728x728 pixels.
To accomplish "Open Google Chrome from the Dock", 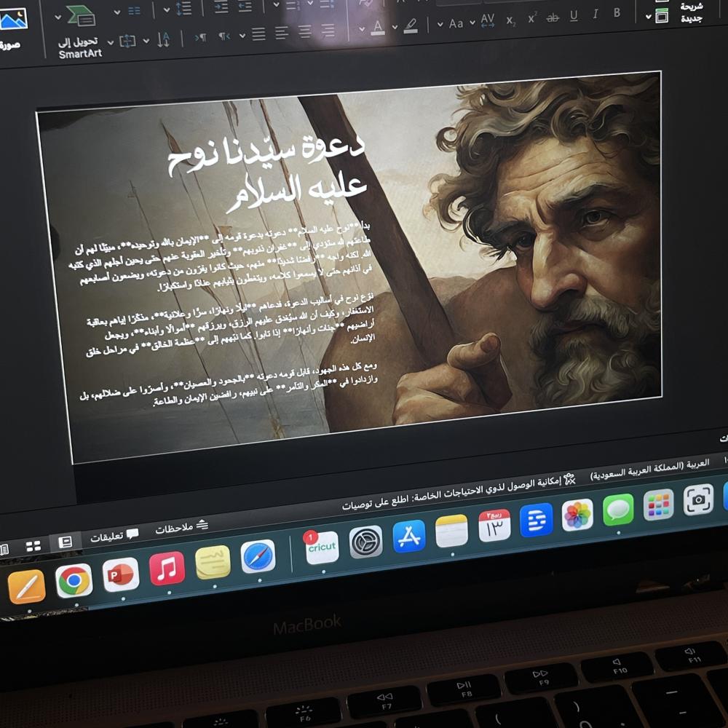I will [x=74, y=581].
